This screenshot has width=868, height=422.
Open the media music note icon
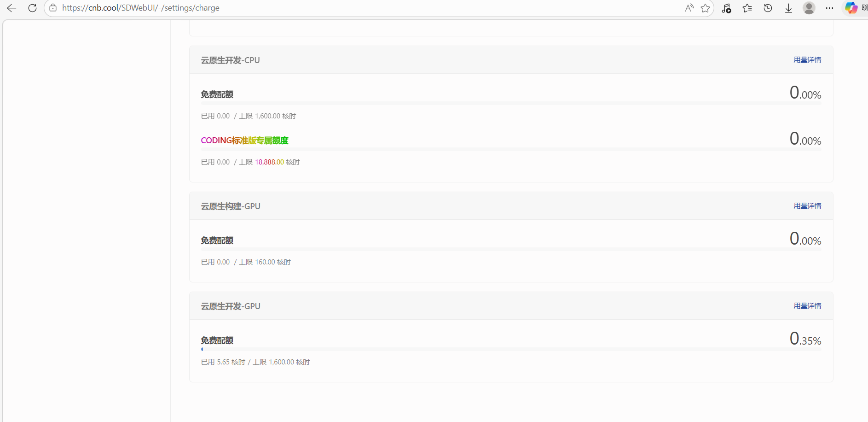click(x=726, y=8)
